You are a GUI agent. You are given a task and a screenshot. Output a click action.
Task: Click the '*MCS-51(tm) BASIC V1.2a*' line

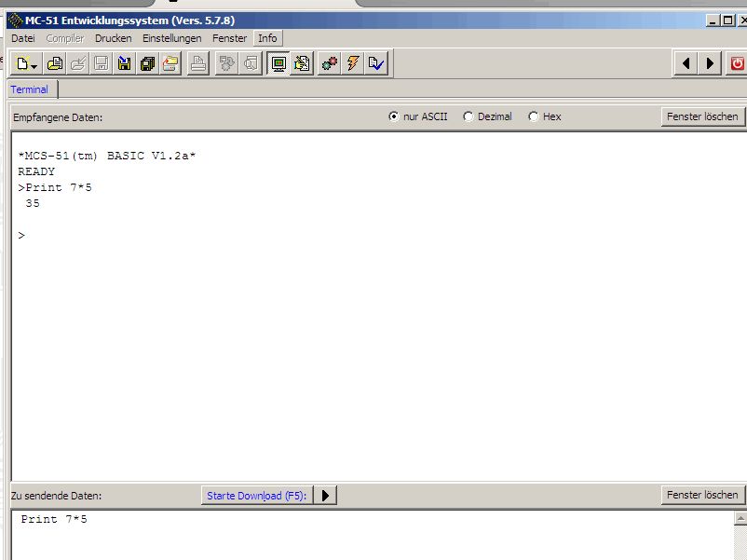(107, 156)
